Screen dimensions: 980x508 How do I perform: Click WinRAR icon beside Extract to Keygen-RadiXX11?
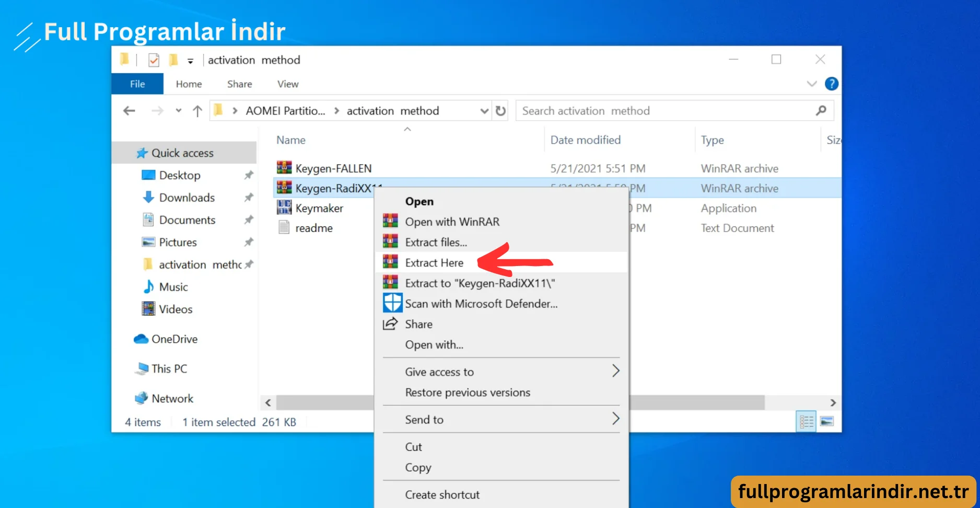pos(390,283)
